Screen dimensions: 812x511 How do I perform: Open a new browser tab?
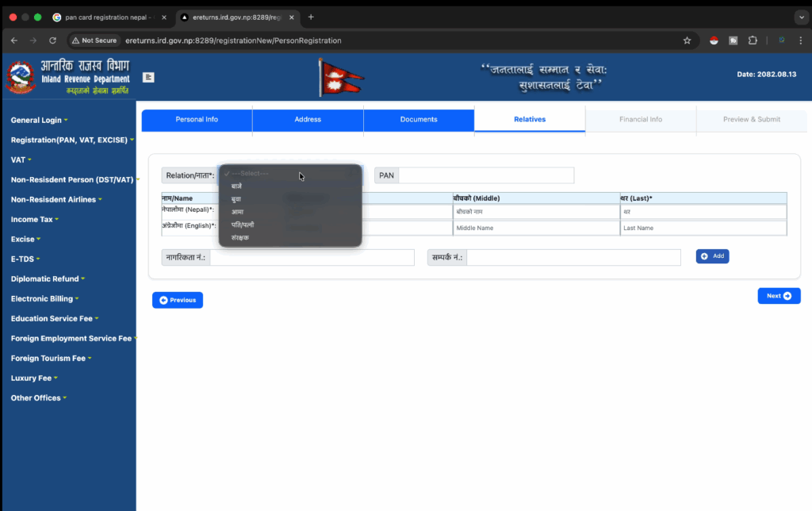(311, 17)
